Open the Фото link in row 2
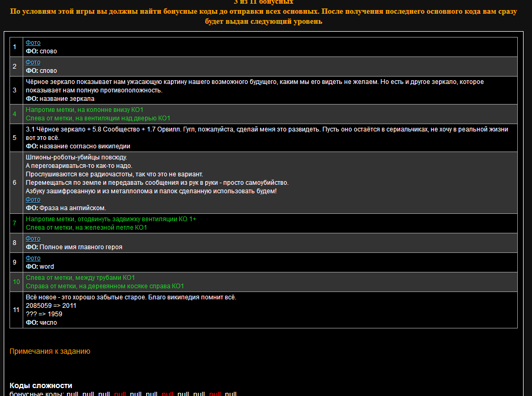The height and width of the screenshot is (396, 532). 33,62
